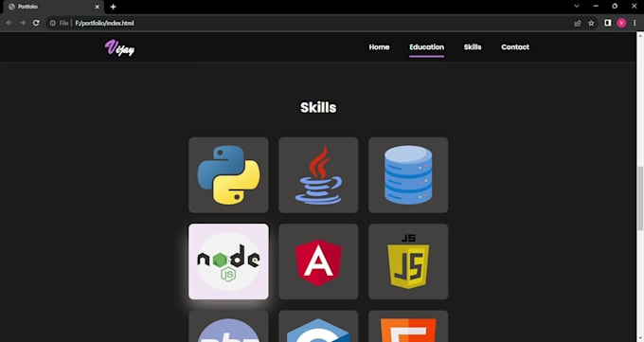Reload the page with the refresh button
Image resolution: width=644 pixels, height=342 pixels.
pos(36,23)
